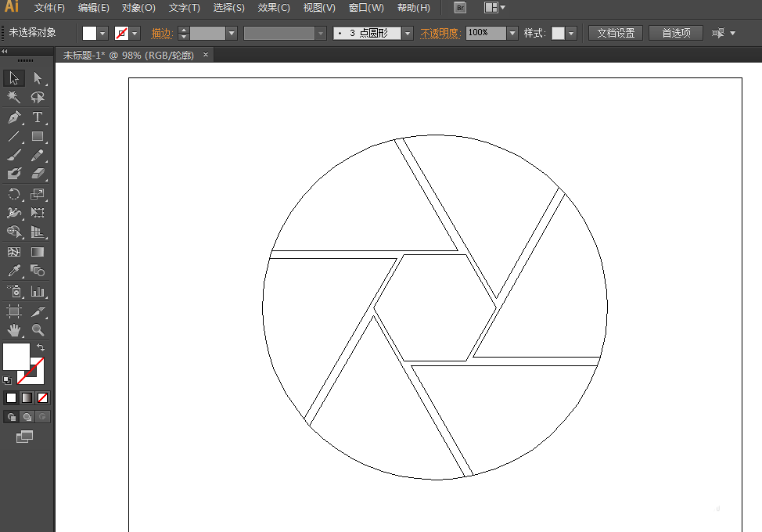Click the 文档设置 button
The height and width of the screenshot is (532, 762).
tap(616, 33)
